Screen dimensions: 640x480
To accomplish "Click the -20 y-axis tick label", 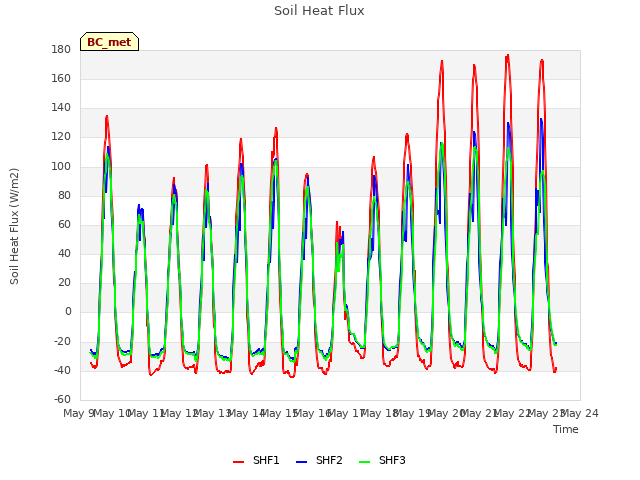I will click(62, 341).
